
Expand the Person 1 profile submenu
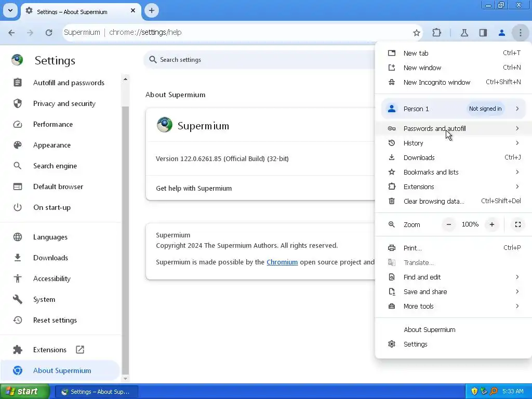click(x=454, y=109)
